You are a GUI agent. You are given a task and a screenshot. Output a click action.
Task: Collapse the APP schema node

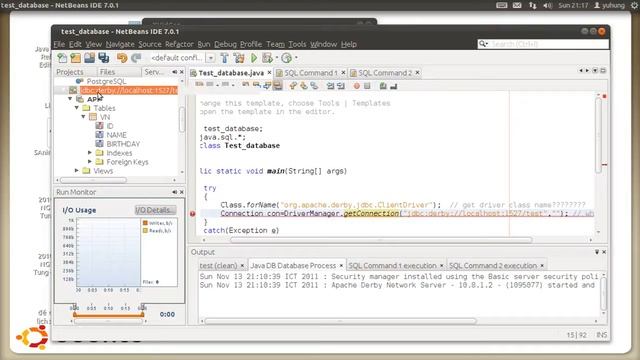70,99
